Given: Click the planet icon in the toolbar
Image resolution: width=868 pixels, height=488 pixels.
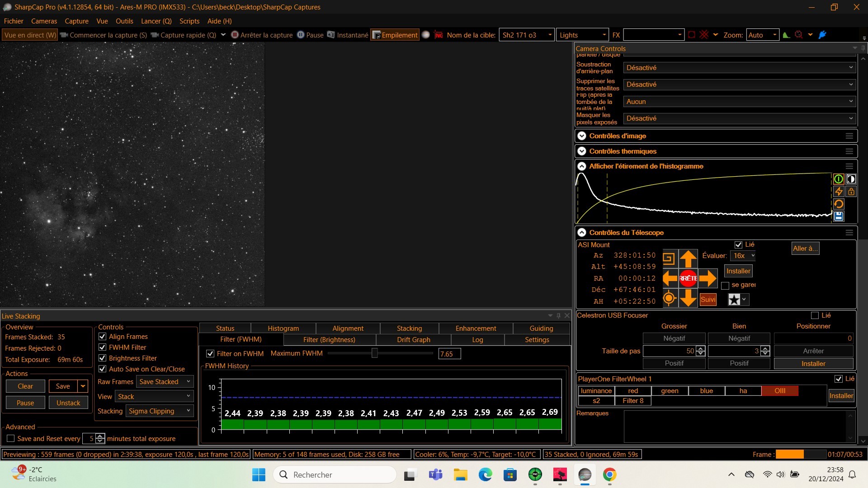Looking at the screenshot, I should pos(426,35).
